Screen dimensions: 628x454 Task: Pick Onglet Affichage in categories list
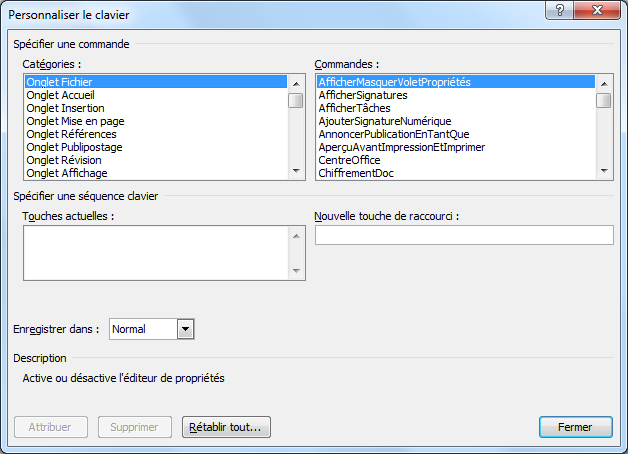(156, 173)
